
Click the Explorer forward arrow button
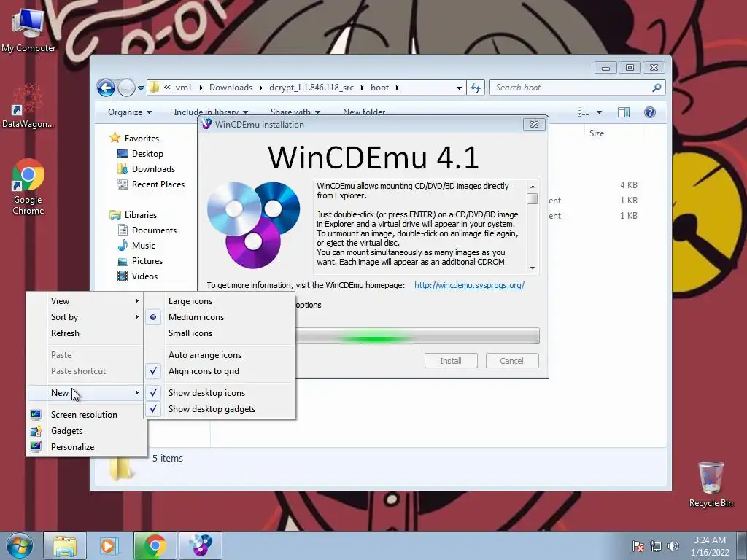pyautogui.click(x=126, y=87)
